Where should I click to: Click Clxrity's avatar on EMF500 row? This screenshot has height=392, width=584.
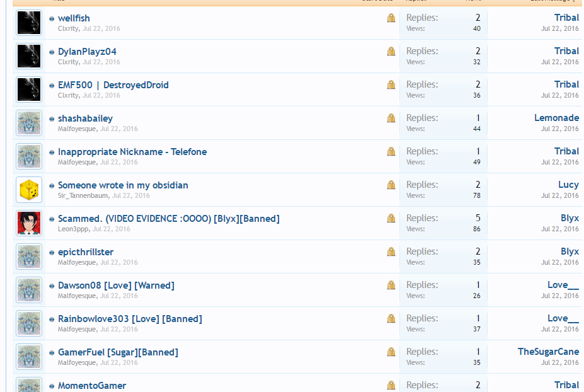click(29, 89)
